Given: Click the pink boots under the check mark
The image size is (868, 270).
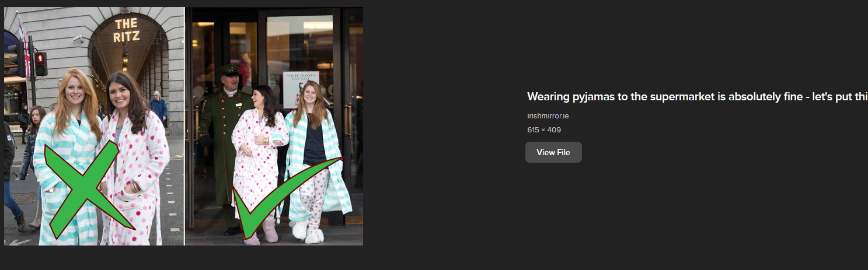Looking at the screenshot, I should point(264,230).
